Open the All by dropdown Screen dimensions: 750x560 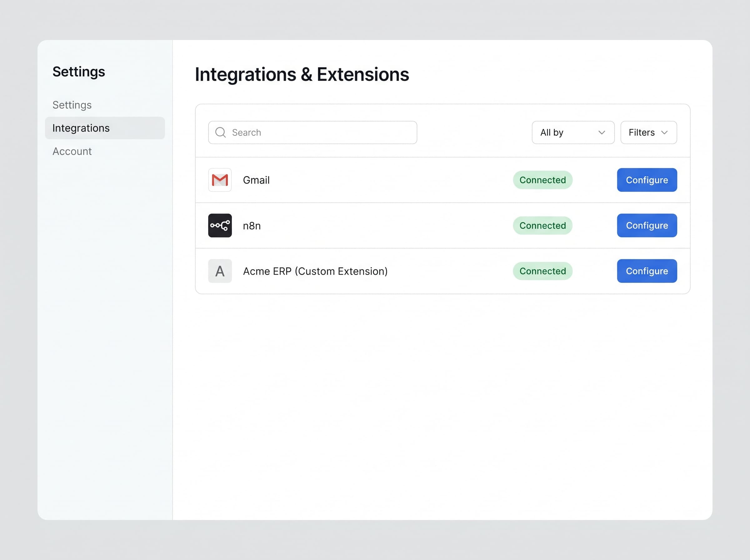573,132
